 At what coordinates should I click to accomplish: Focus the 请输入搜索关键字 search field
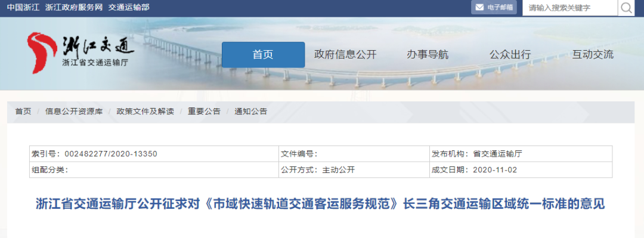pos(570,8)
